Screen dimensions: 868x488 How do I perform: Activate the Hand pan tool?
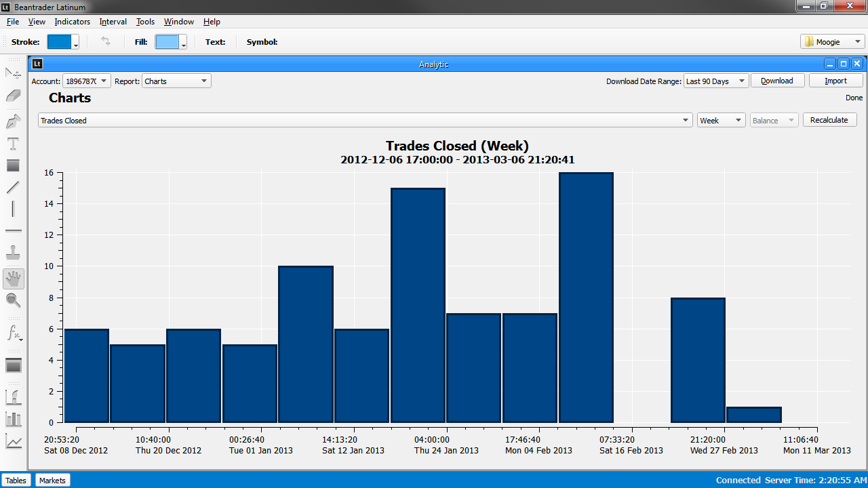(x=13, y=278)
